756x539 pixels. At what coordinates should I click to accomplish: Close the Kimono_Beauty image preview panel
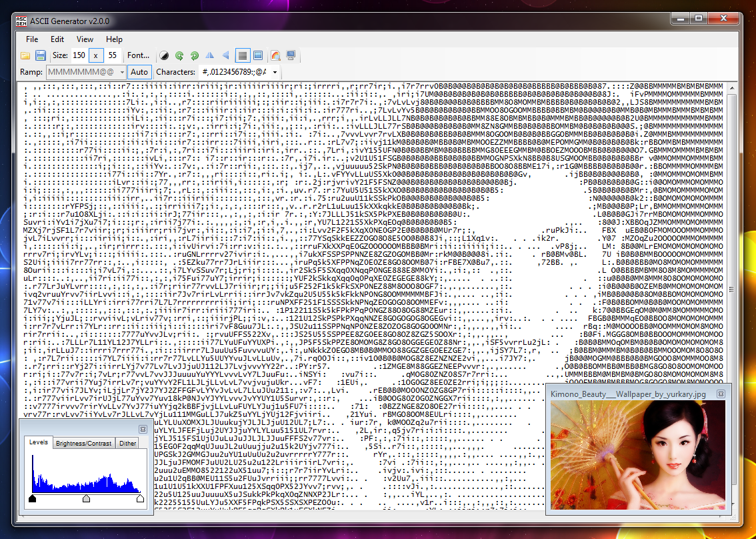point(721,394)
